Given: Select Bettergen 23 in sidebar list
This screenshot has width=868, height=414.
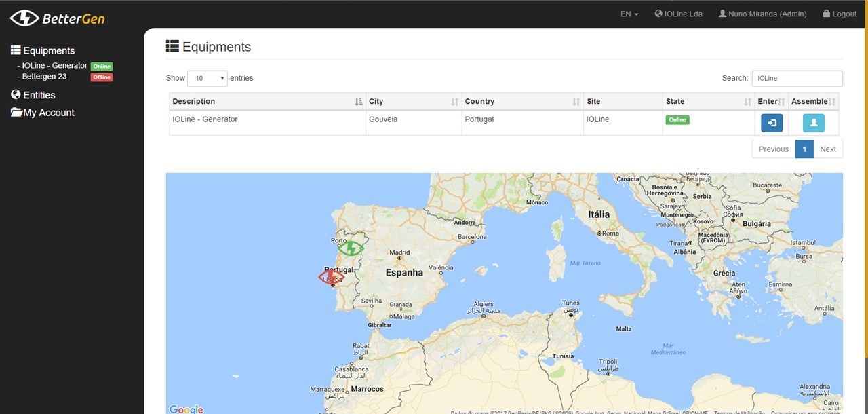Looking at the screenshot, I should click(x=44, y=77).
